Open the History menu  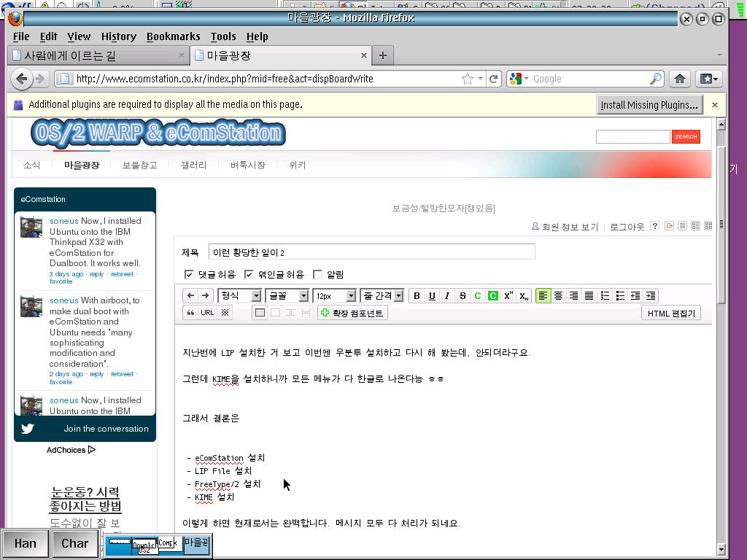[x=119, y=36]
